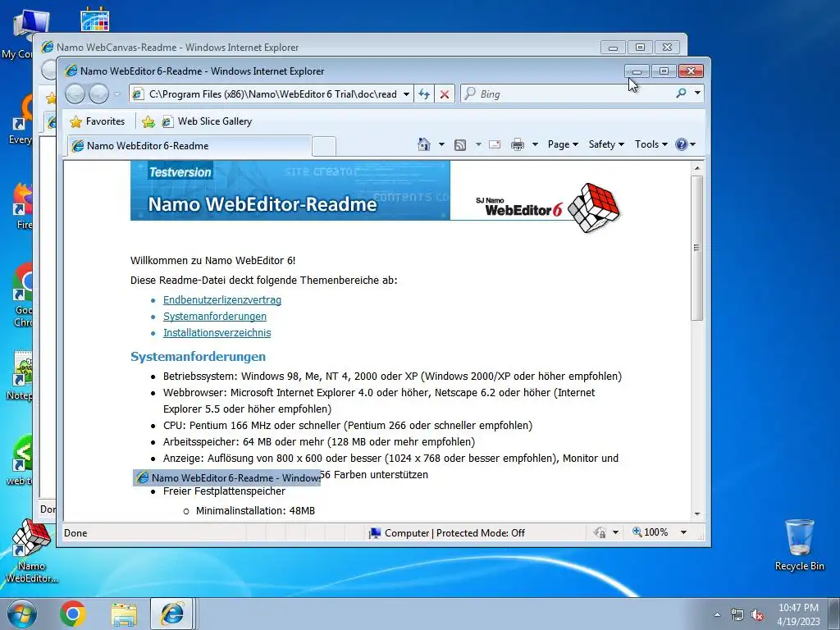Viewport: 840px width, 630px height.
Task: Open the Windows Start button
Action: (22, 614)
